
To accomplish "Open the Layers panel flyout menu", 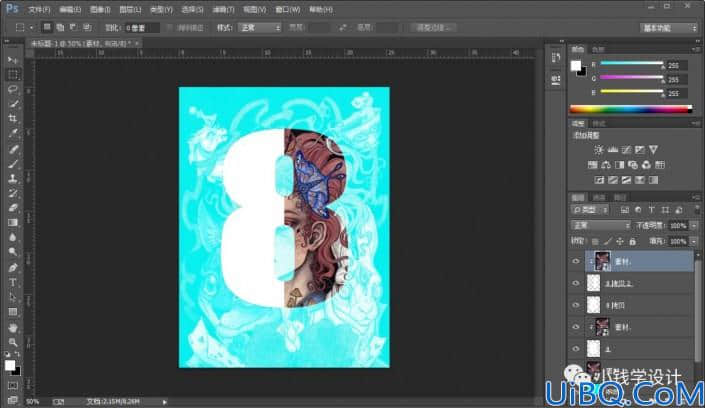I will (696, 197).
